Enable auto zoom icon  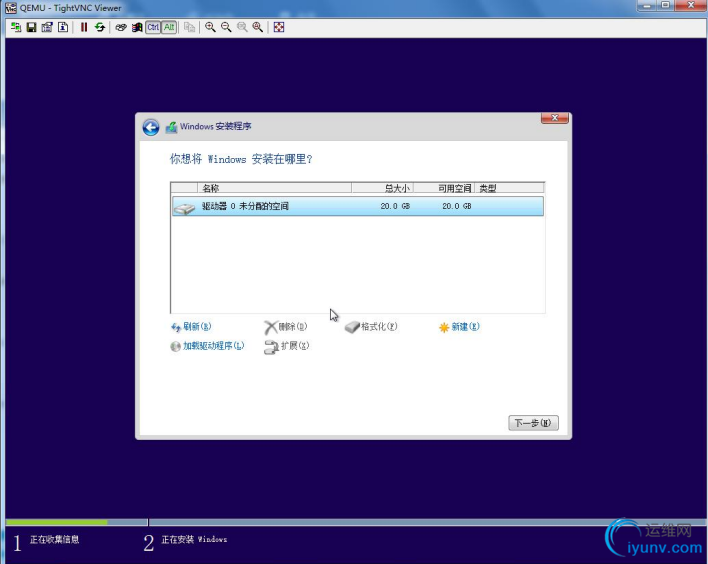coord(258,27)
